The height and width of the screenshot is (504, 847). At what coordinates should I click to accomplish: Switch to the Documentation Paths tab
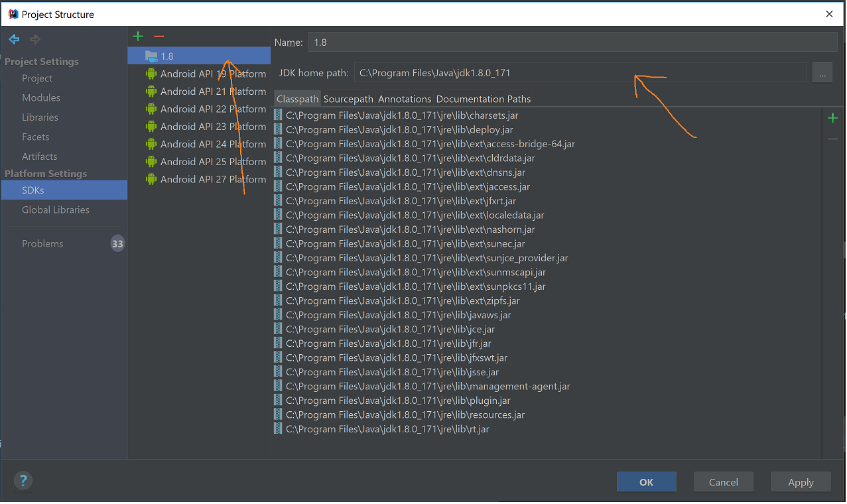[484, 99]
